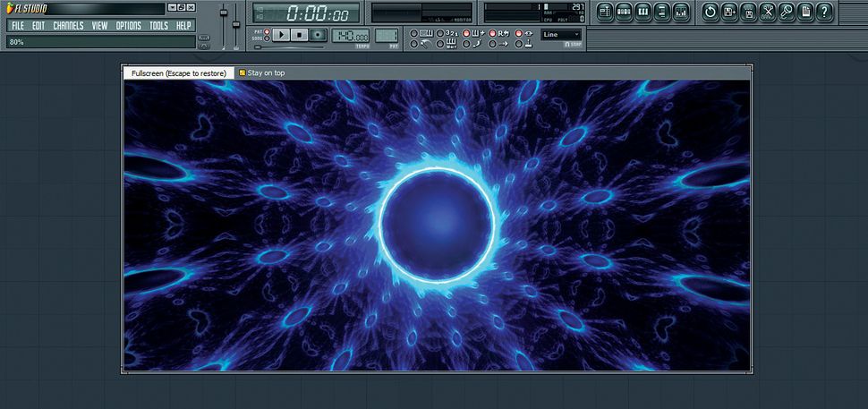Viewport: 868px width, 409px height.
Task: Click the Undo history icon
Action: point(710,12)
